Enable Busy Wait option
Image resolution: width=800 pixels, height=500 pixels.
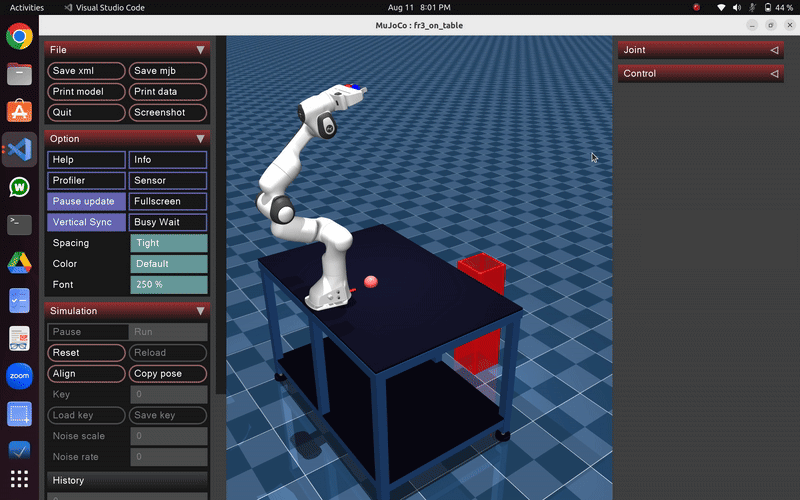click(168, 222)
